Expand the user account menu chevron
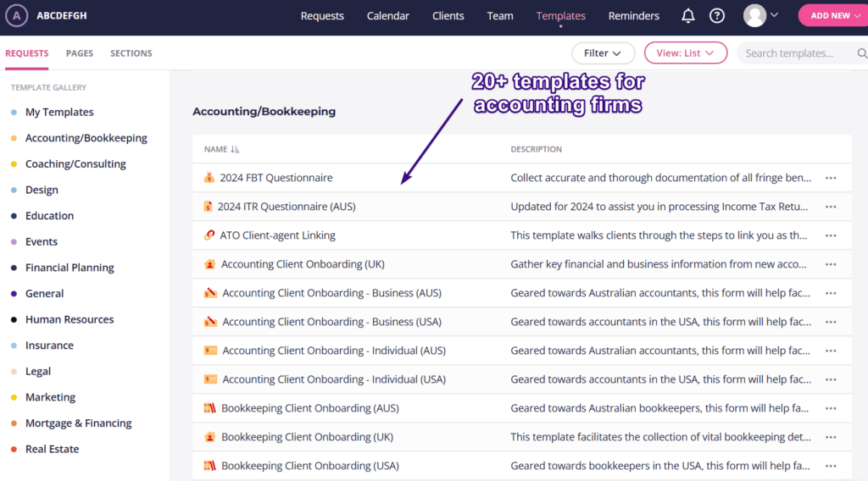This screenshot has height=481, width=868. pos(775,15)
